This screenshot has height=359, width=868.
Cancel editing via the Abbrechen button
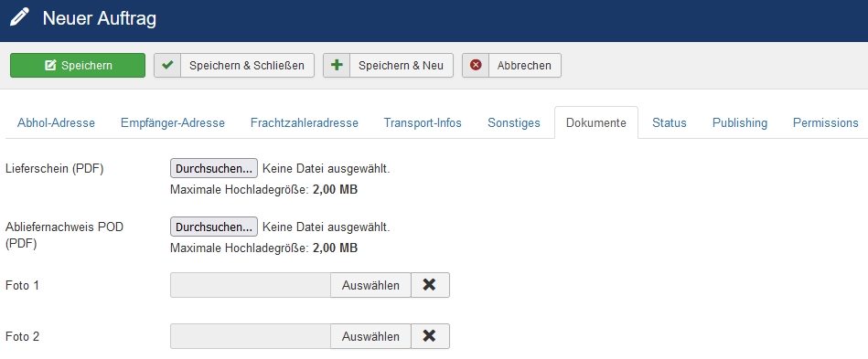point(511,65)
